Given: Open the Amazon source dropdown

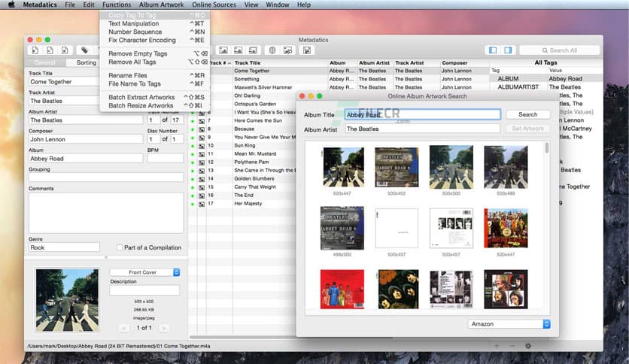Looking at the screenshot, I should tap(509, 324).
